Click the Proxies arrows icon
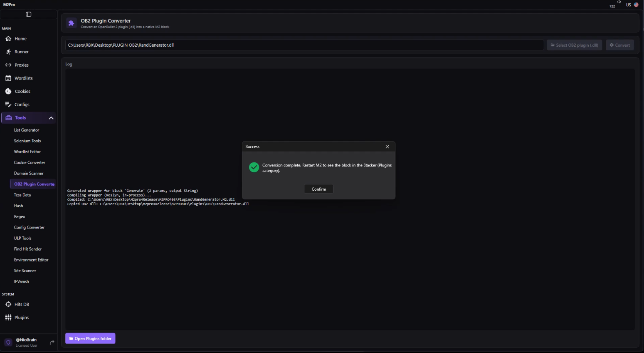 [8, 65]
